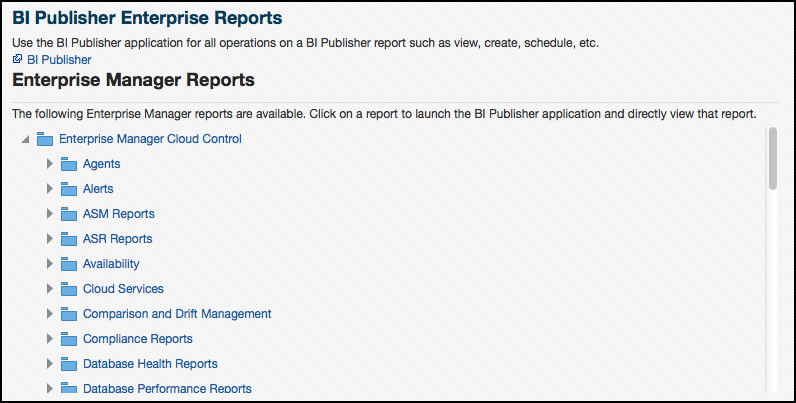The image size is (796, 403).
Task: Expand the ASM Reports folder
Action: coord(49,214)
